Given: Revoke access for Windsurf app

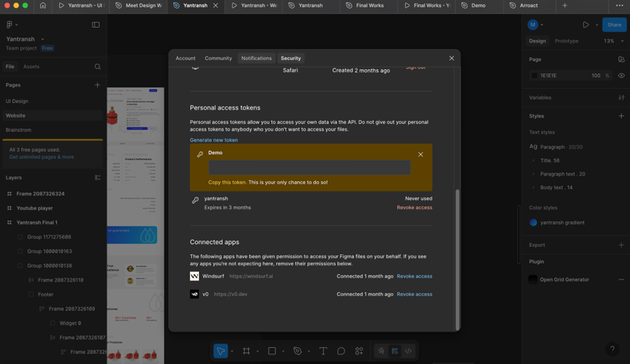Looking at the screenshot, I should point(414,276).
